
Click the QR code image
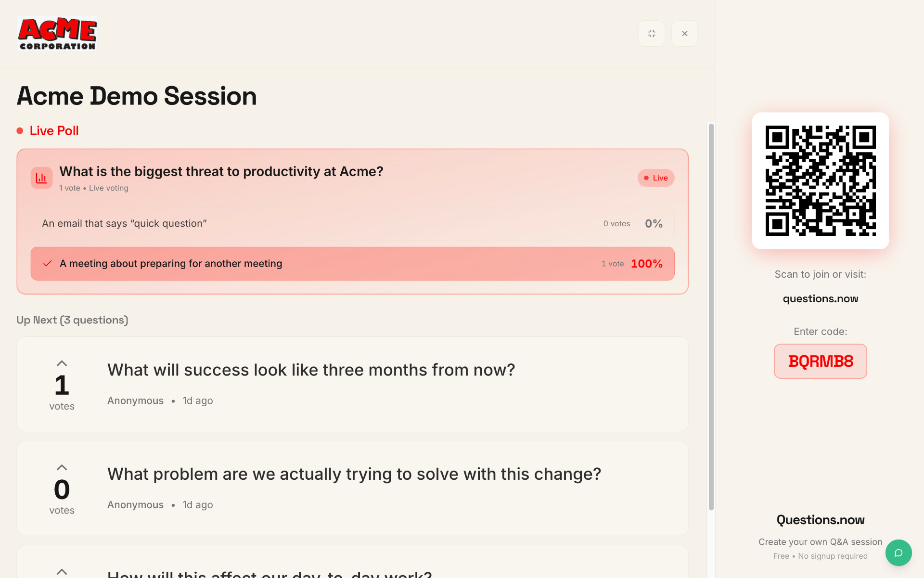(820, 181)
